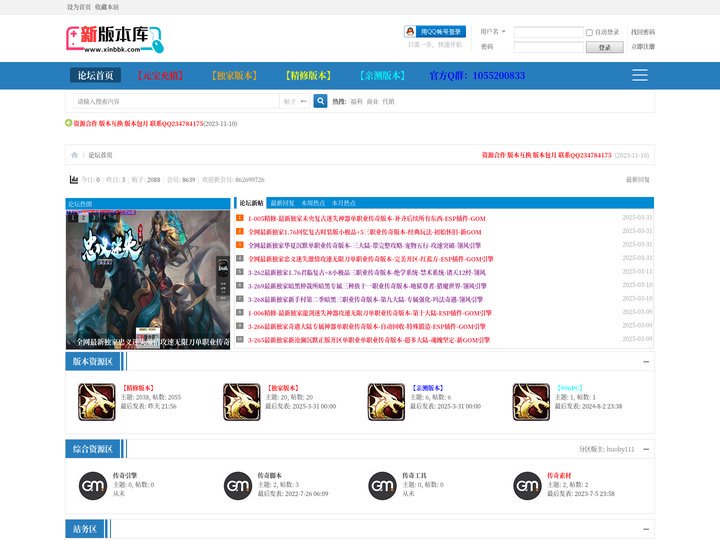
Task: Click the GM icon beside 传奇引擎
Action: click(x=93, y=486)
